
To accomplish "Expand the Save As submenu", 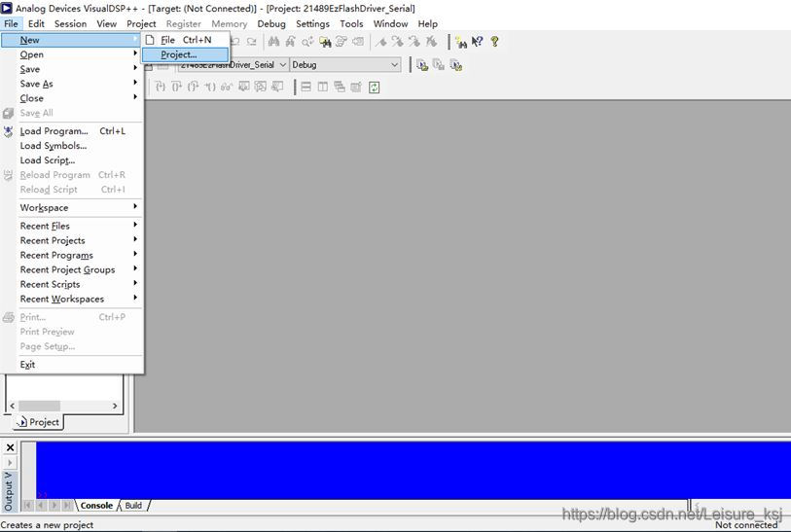I will (x=72, y=84).
